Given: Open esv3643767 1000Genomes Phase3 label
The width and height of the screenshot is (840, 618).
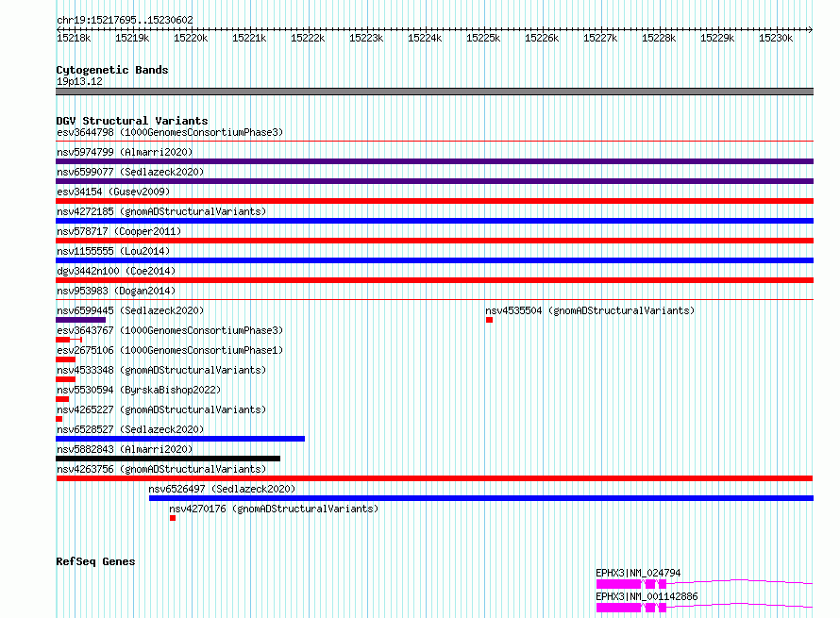Looking at the screenshot, I should 170,330.
